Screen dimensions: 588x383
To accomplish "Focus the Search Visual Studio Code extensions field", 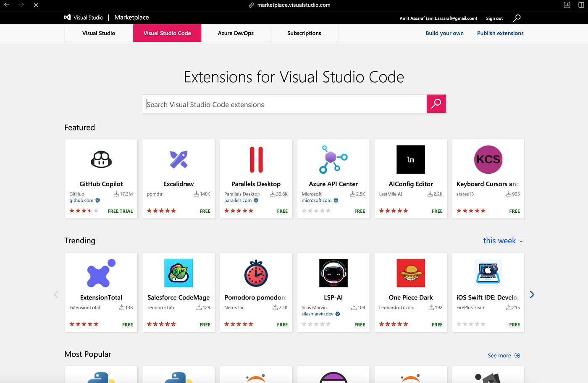I will (x=284, y=104).
